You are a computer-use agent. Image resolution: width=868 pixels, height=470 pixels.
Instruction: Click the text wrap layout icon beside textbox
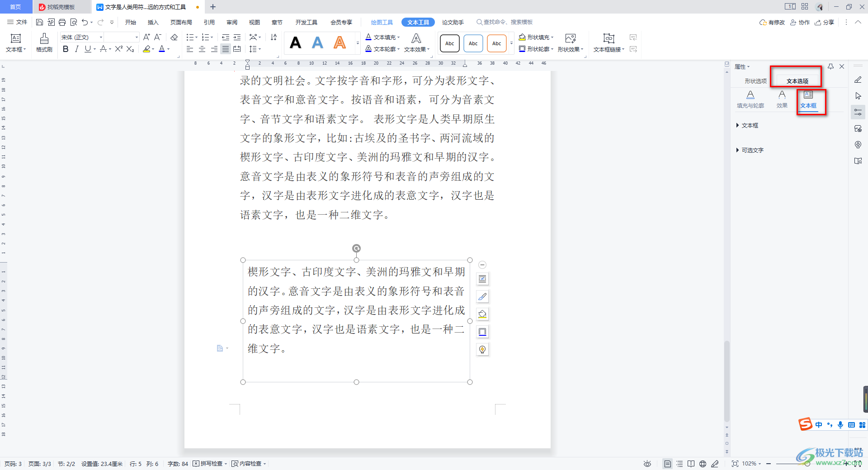[482, 279]
